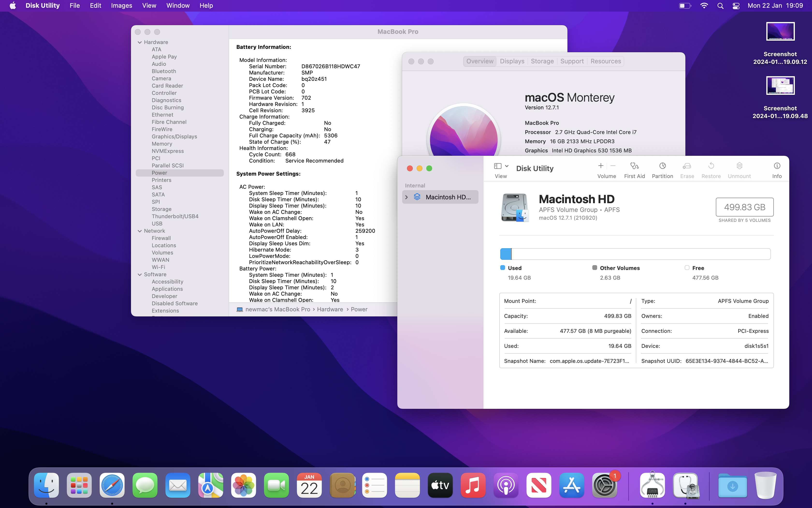Open the File menu

(x=74, y=6)
